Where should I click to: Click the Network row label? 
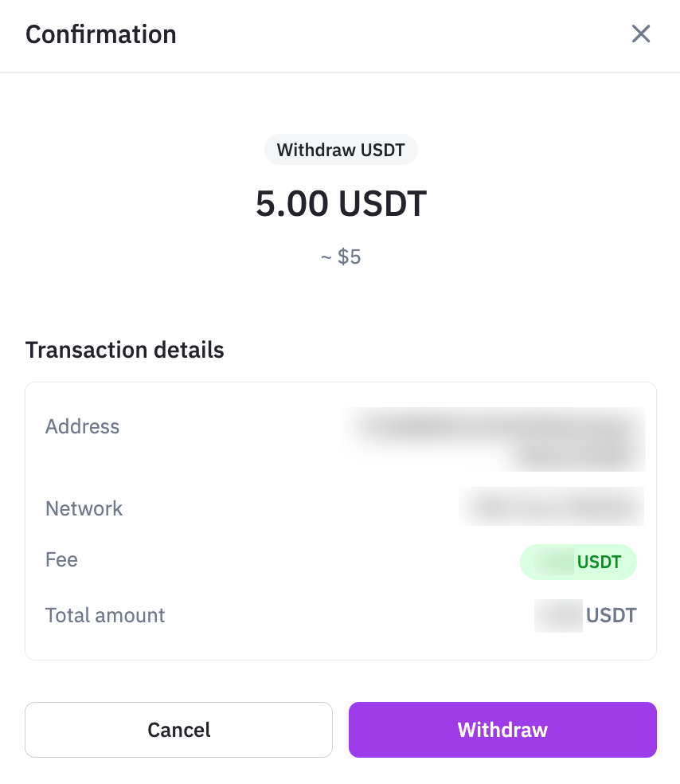(84, 508)
